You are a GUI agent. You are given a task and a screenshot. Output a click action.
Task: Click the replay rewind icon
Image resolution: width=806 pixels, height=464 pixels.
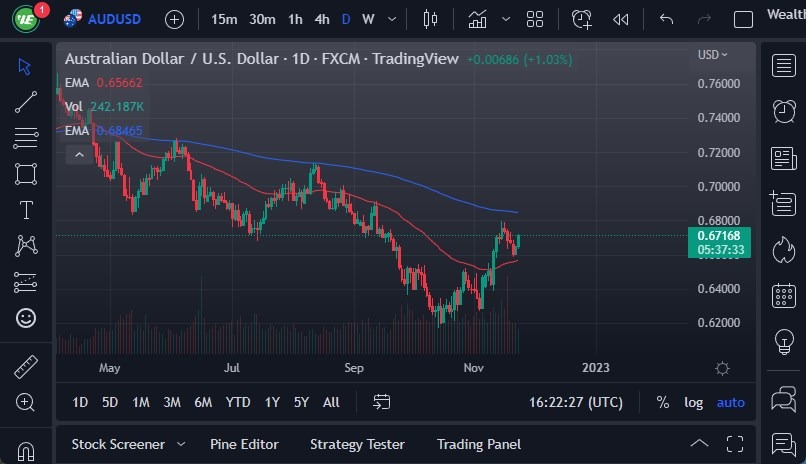click(621, 19)
